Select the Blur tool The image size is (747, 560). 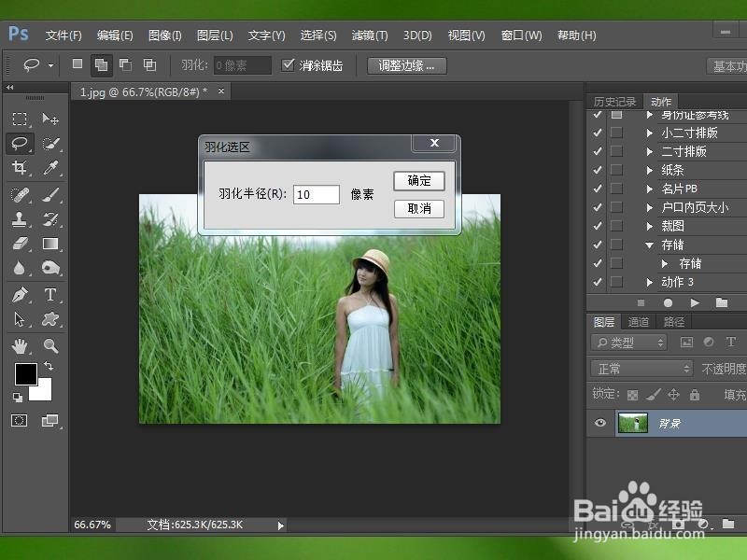[20, 268]
